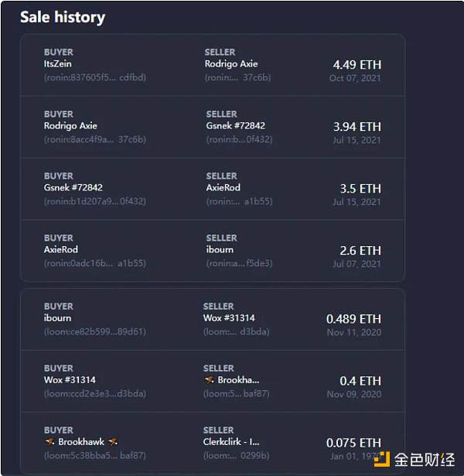This screenshot has height=476, width=464.
Task: View seller Gsnek #72842 profile
Action: tap(235, 125)
